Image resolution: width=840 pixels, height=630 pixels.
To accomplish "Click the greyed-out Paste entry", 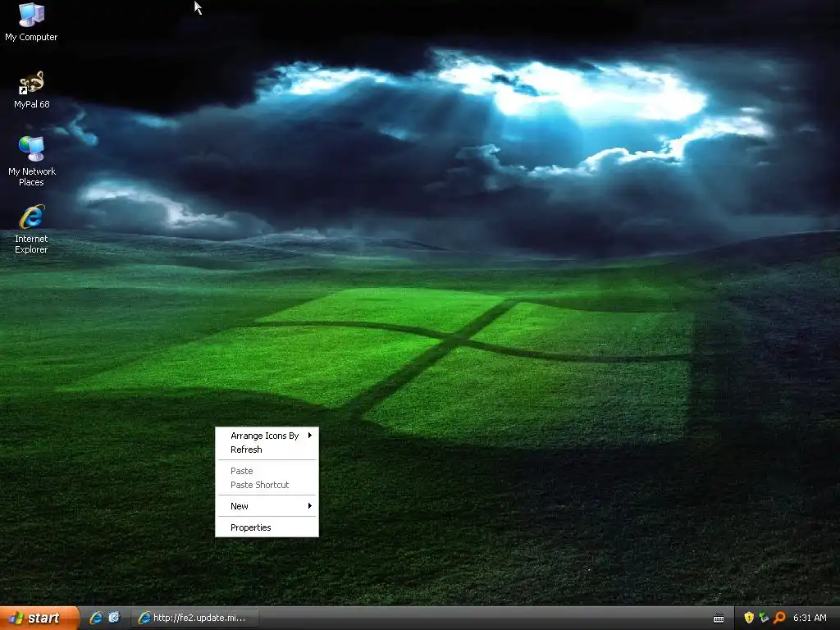I will (267, 471).
